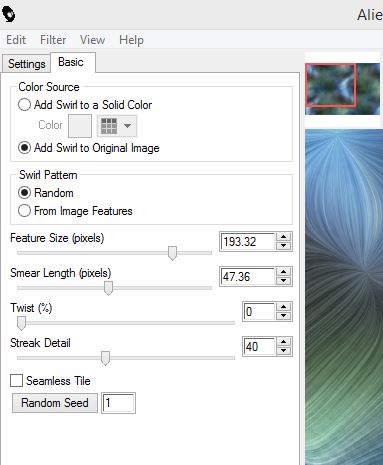Image resolution: width=383 pixels, height=465 pixels.
Task: Open the Filter menu
Action: click(53, 40)
